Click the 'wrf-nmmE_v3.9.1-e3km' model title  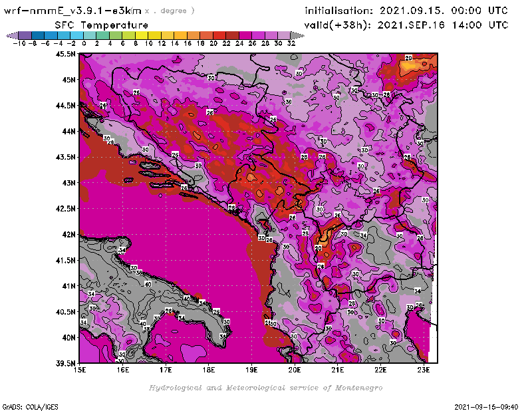(72, 11)
